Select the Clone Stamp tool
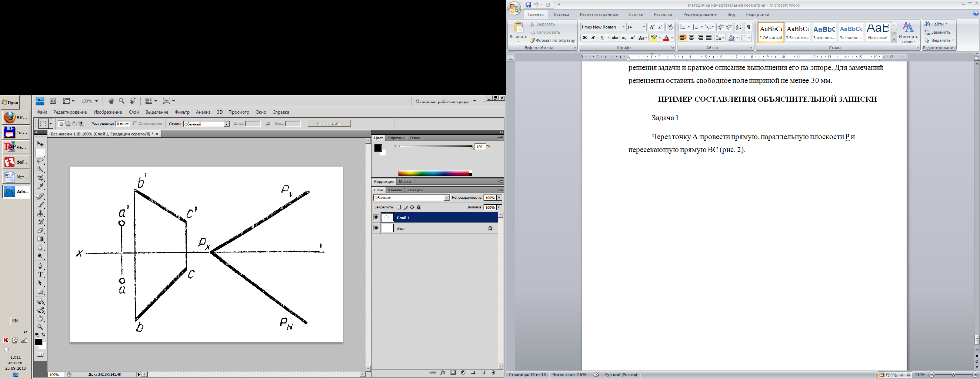Screen dimensions: 980x379 pyautogui.click(x=40, y=214)
